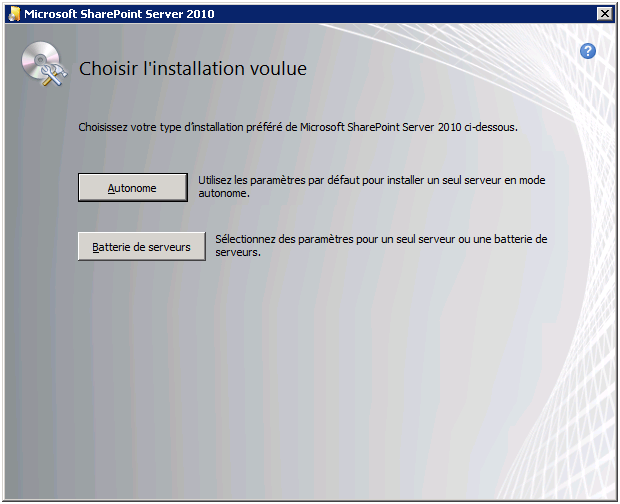This screenshot has width=620, height=504.
Task: Click the setup disc and tools icon
Action: point(44,64)
